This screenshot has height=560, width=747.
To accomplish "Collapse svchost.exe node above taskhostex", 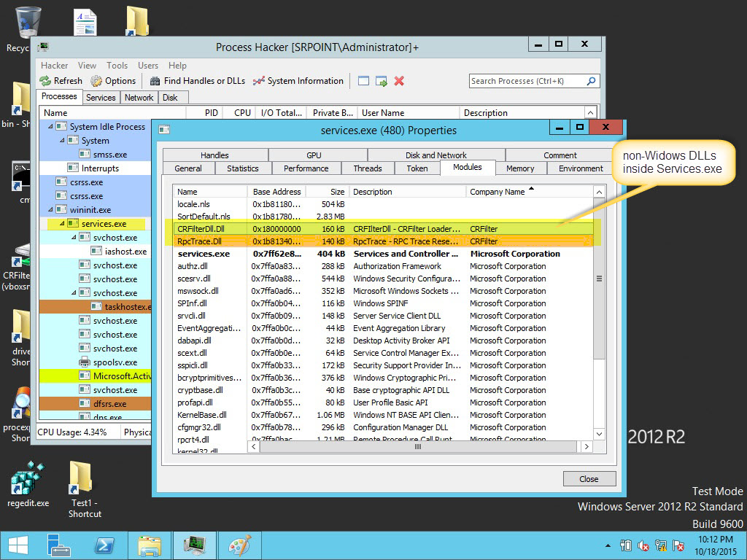I will point(74,292).
